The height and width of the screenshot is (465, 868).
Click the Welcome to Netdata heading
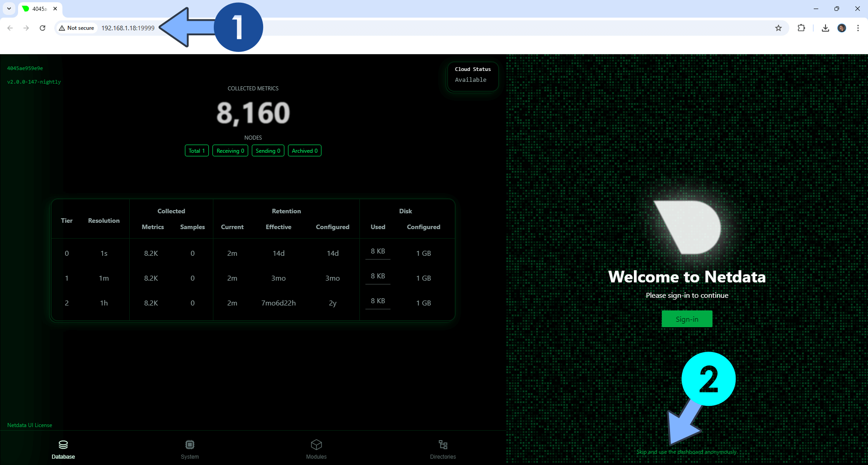click(687, 277)
